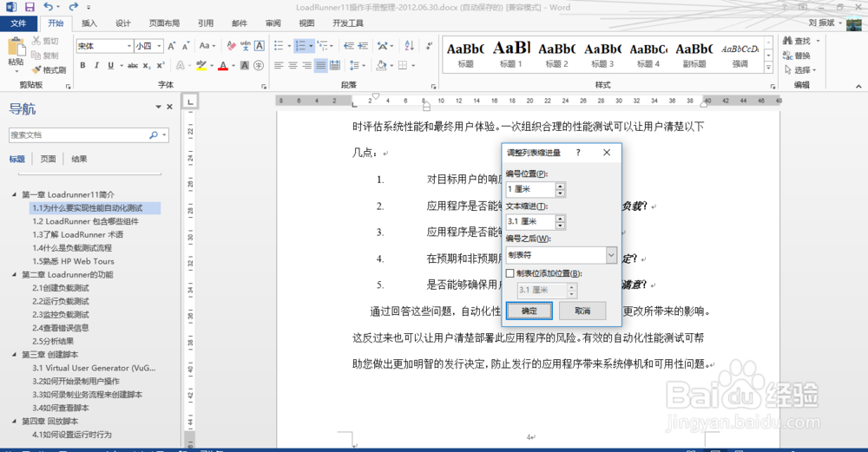The image size is (868, 452).
Task: Align text right
Action: pyautogui.click(x=306, y=65)
